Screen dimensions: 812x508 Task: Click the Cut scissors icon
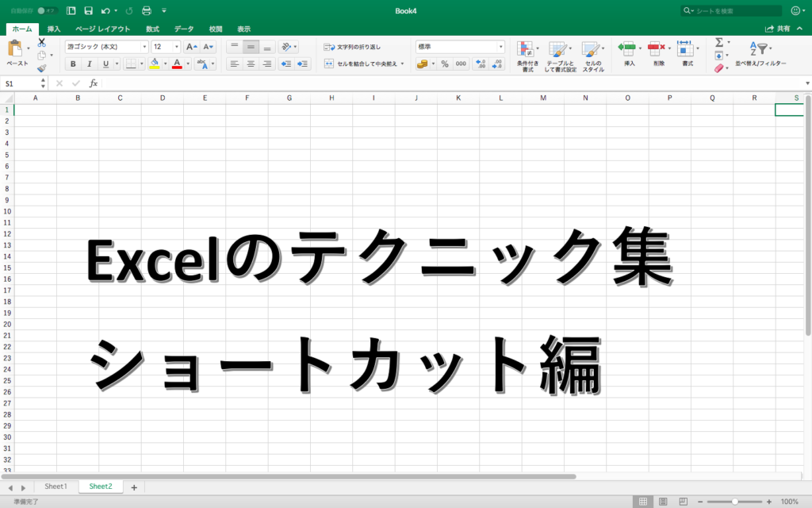point(42,43)
